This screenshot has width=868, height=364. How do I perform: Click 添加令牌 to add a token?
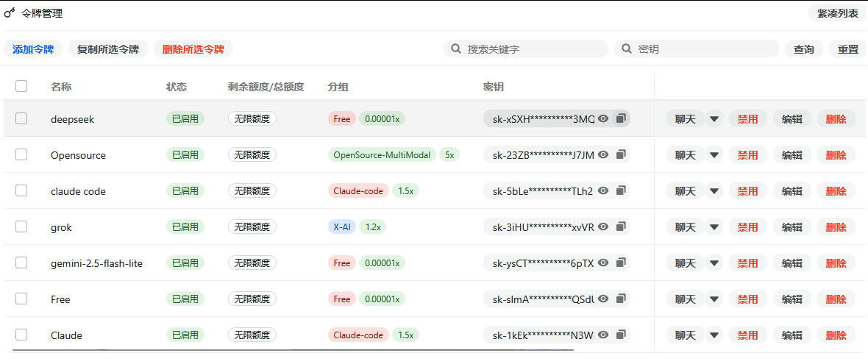tap(33, 49)
